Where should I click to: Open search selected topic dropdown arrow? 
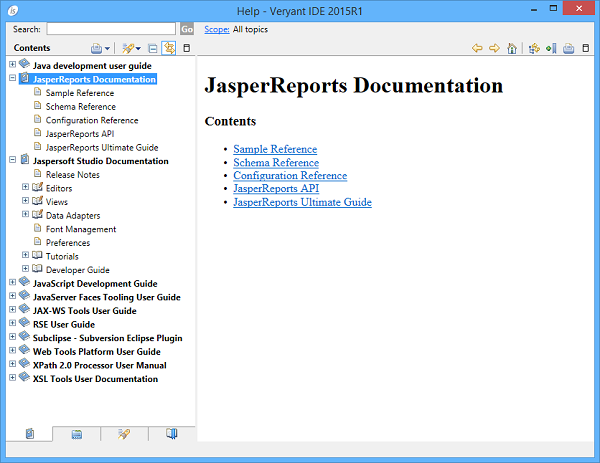pyautogui.click(x=139, y=48)
